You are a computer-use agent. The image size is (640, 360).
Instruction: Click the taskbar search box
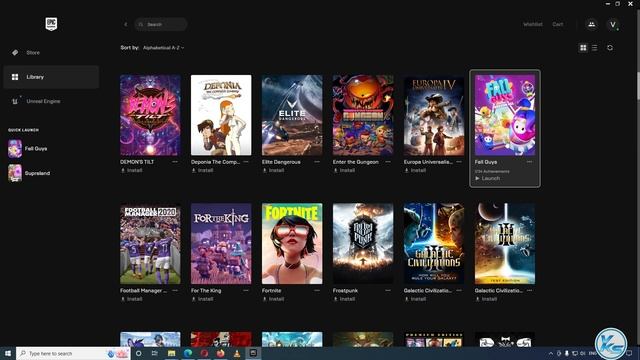pyautogui.click(x=73, y=353)
